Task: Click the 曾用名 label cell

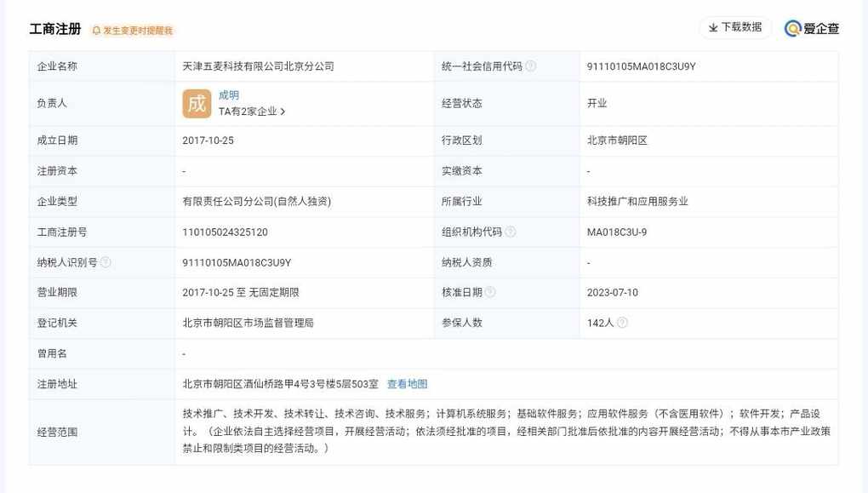Action: (102, 353)
